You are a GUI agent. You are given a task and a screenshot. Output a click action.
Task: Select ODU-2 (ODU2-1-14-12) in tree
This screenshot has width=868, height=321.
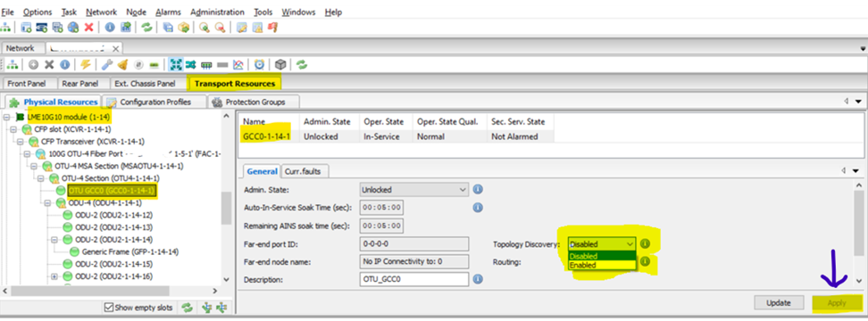tap(113, 215)
